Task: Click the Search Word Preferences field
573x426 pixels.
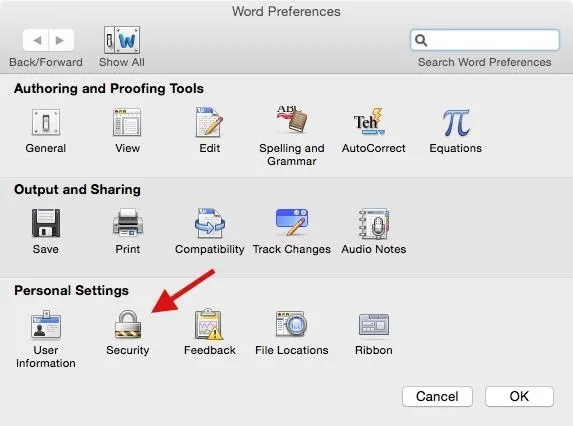Action: pyautogui.click(x=485, y=40)
